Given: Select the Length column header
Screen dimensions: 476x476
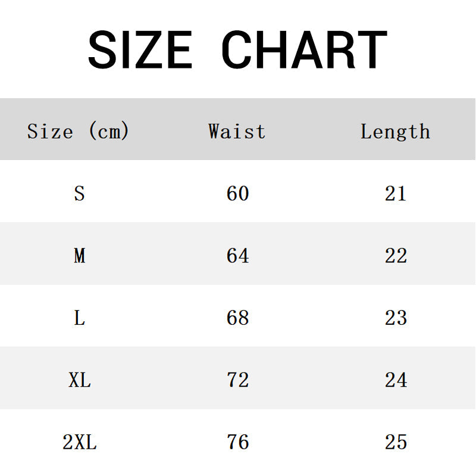Looking at the screenshot, I should coord(395,131).
